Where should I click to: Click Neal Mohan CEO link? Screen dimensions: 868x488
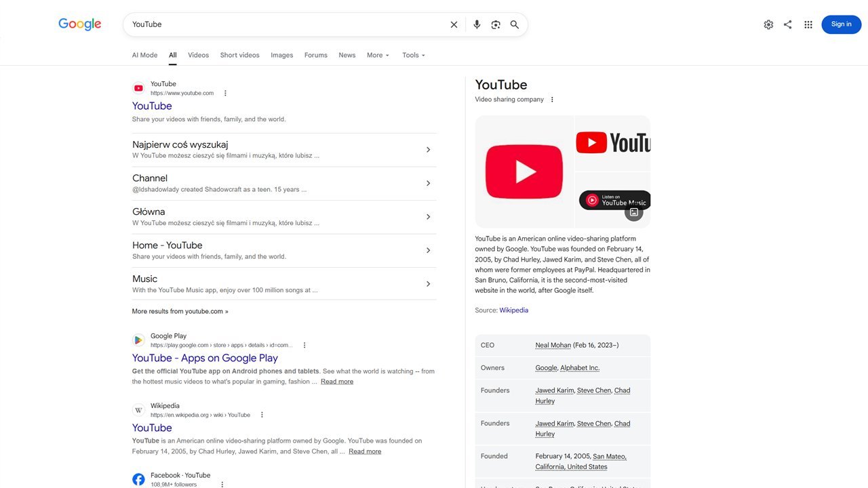(x=553, y=346)
